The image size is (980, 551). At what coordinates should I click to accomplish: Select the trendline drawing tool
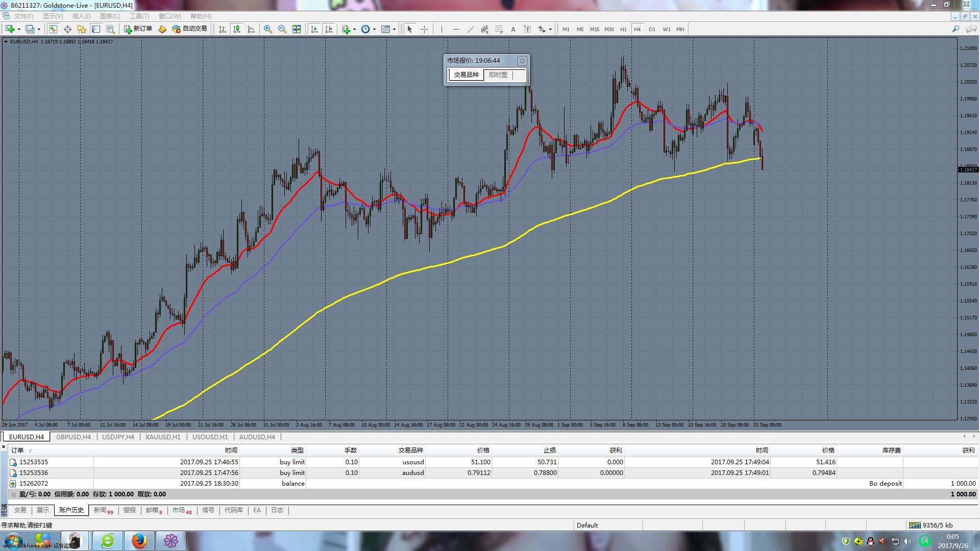(470, 29)
